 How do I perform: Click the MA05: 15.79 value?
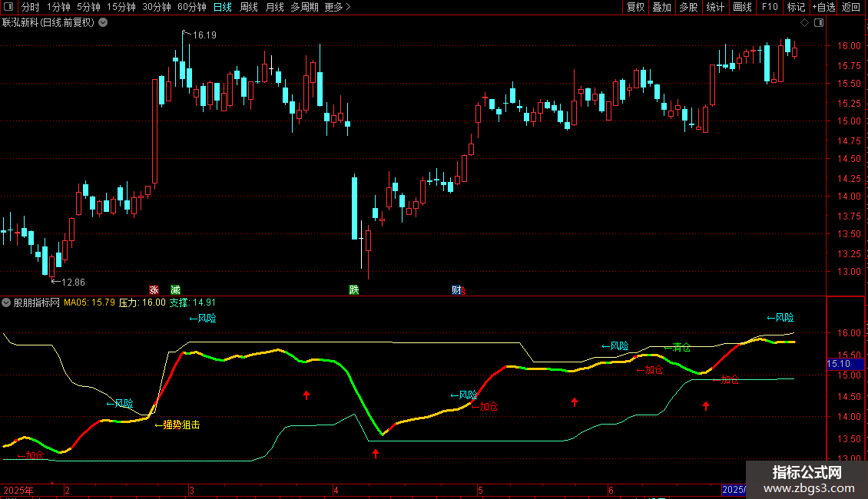coord(89,302)
